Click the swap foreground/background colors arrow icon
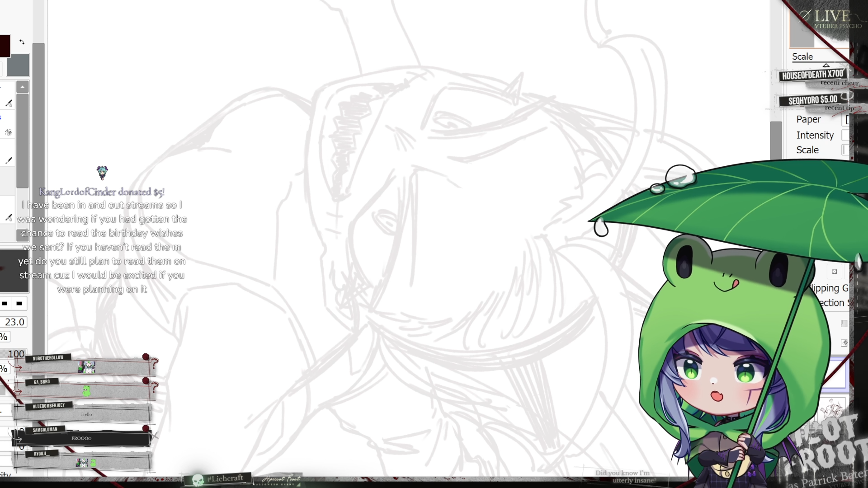 22,42
